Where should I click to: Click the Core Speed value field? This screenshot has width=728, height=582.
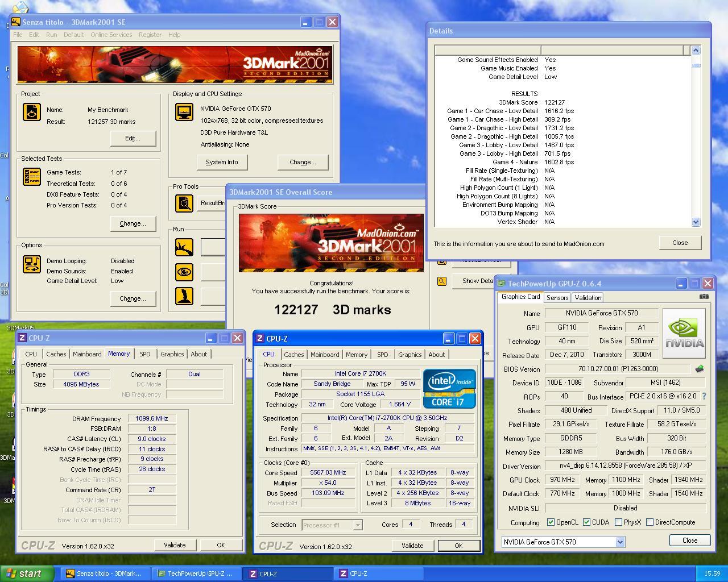(x=328, y=472)
